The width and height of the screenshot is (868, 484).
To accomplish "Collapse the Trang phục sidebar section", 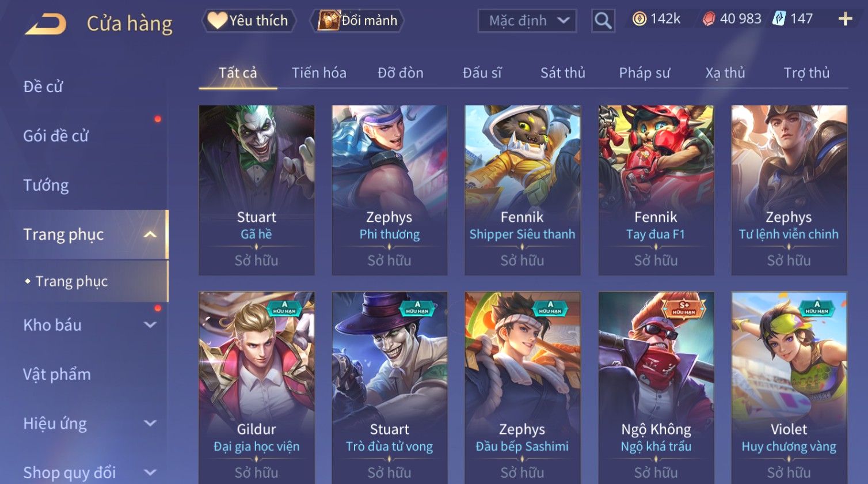I will [x=150, y=235].
